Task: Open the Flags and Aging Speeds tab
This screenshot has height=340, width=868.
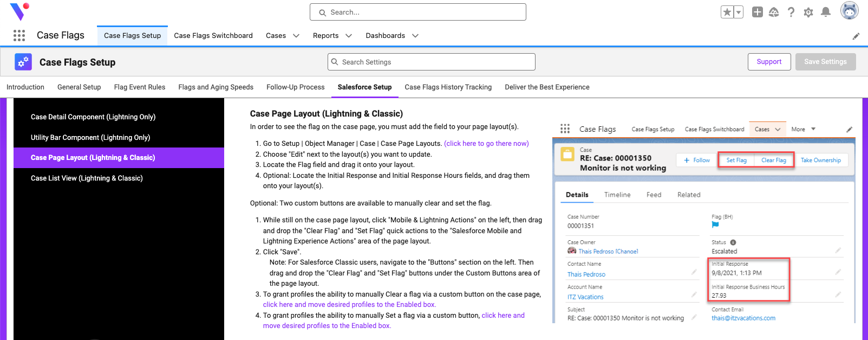Action: 216,87
